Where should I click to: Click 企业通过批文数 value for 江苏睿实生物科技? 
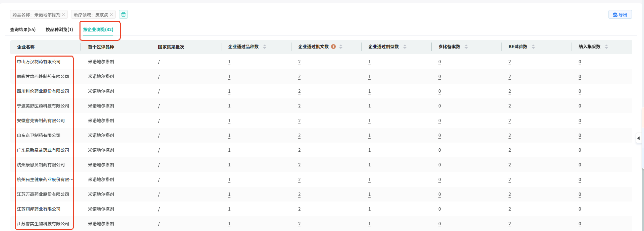[299, 224]
